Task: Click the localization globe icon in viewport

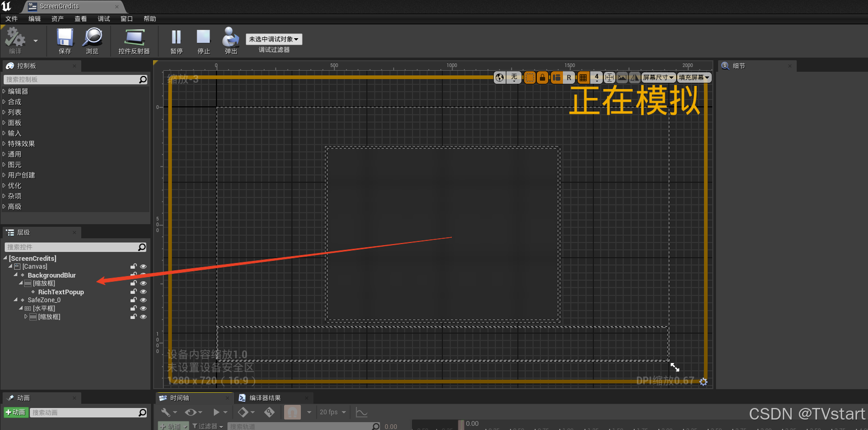Action: point(500,78)
